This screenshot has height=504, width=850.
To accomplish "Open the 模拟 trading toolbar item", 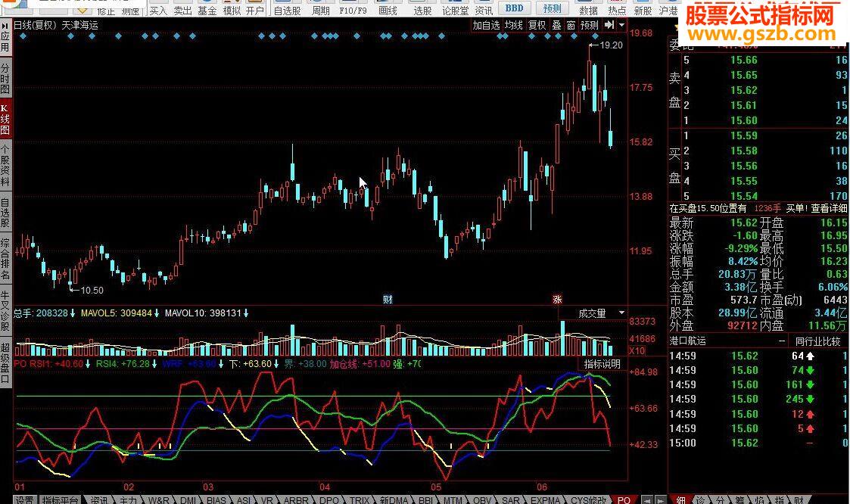I will click(232, 11).
